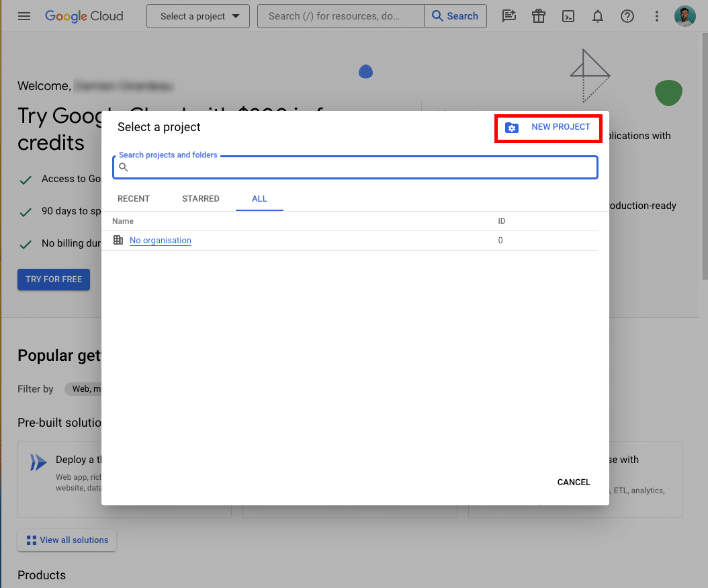Open the notifications bell
Screen dimensions: 708x588
597,16
